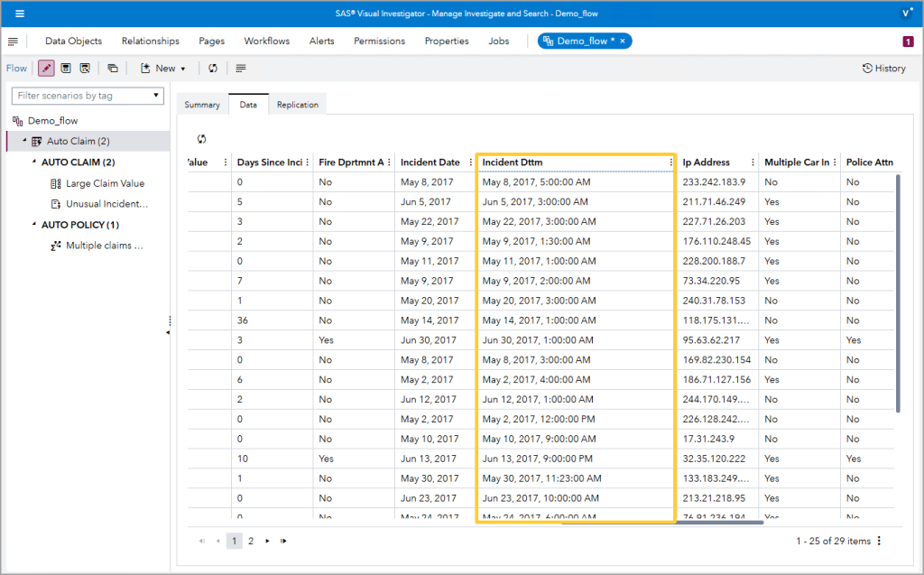
Task: Open the Filter scenarios by tag dropdown
Action: 156,95
